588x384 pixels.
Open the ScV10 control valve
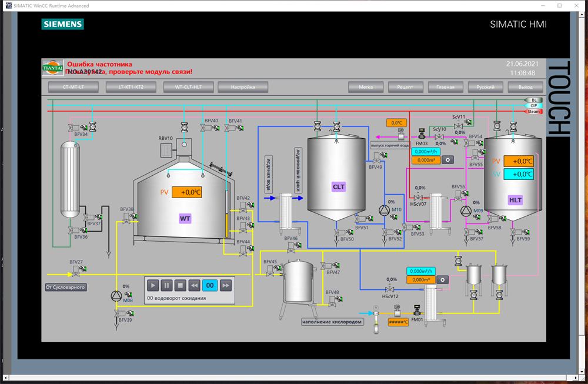tap(439, 136)
